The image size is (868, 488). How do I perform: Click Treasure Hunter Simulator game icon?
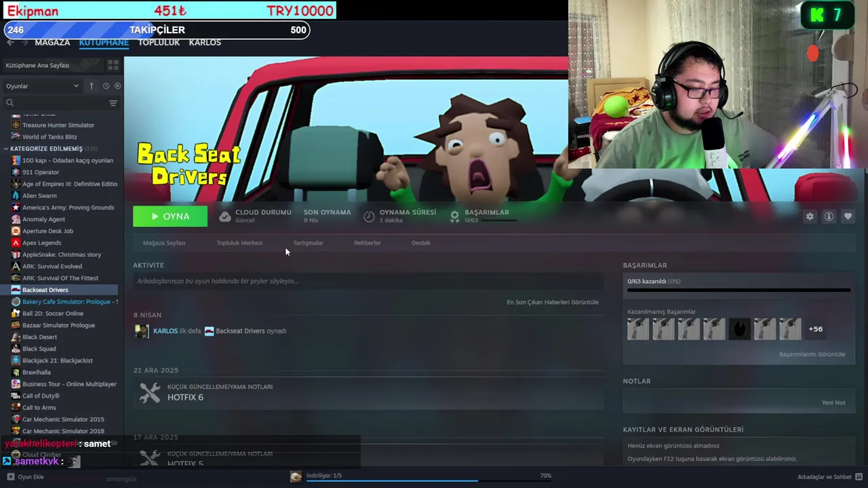(16, 125)
